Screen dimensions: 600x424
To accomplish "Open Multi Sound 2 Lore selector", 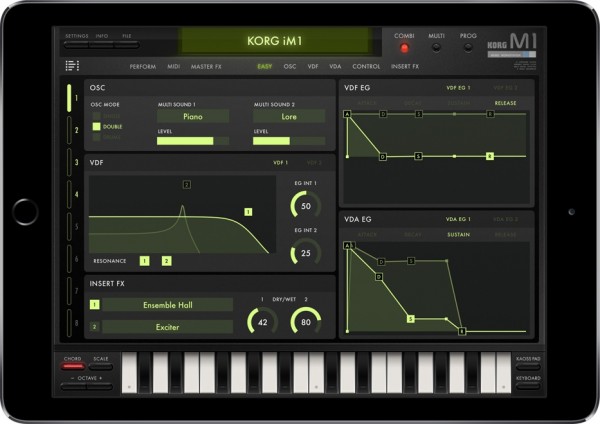I will point(288,116).
